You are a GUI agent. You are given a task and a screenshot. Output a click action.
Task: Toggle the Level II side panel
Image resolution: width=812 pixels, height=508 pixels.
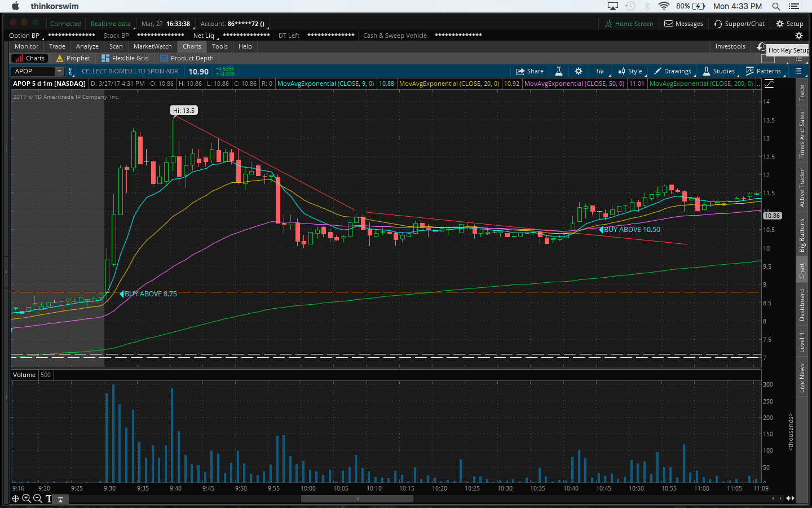802,343
